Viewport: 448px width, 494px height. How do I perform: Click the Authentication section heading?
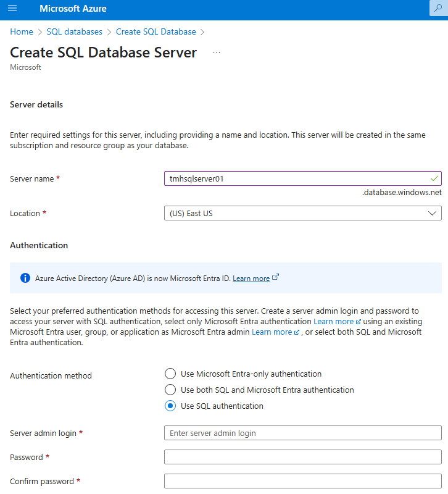tap(39, 245)
